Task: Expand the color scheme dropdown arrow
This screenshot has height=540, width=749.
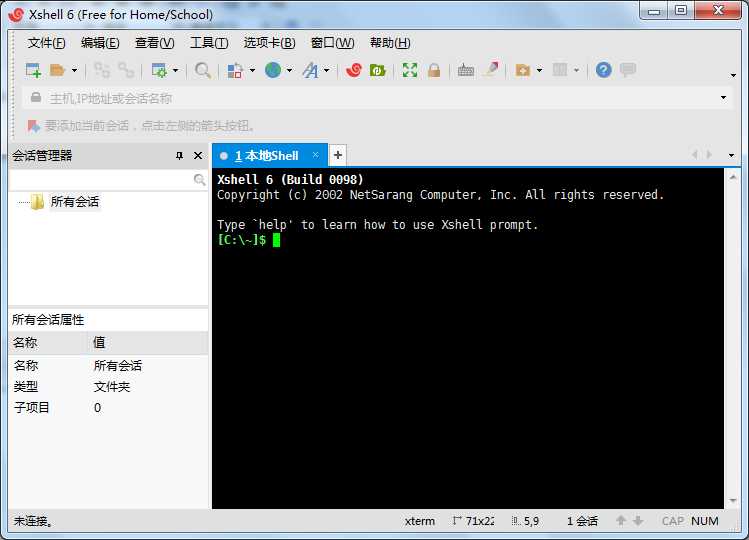Action: (x=252, y=70)
